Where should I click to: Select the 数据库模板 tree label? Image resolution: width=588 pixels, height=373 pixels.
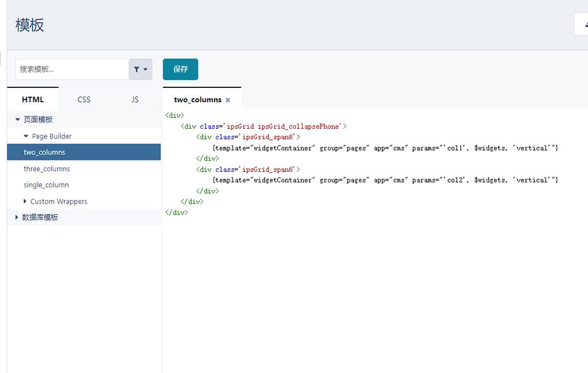pyautogui.click(x=40, y=217)
